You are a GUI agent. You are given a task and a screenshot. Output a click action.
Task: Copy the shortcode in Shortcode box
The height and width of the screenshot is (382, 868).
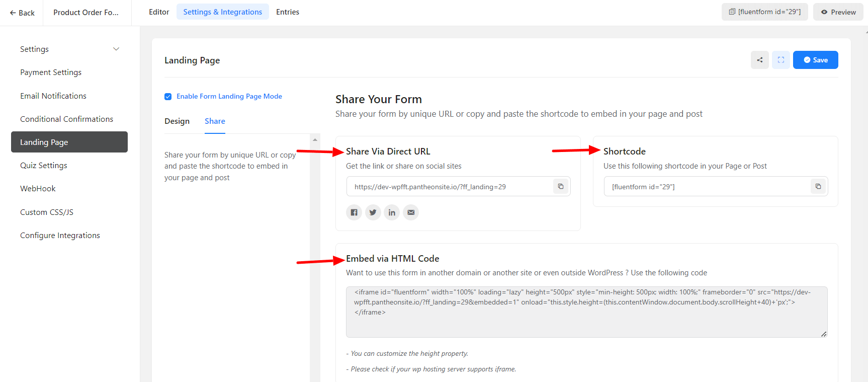(818, 187)
